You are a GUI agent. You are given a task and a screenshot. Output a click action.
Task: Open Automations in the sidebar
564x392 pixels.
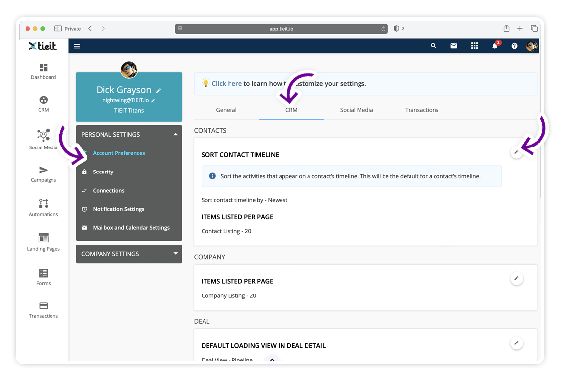pyautogui.click(x=44, y=208)
